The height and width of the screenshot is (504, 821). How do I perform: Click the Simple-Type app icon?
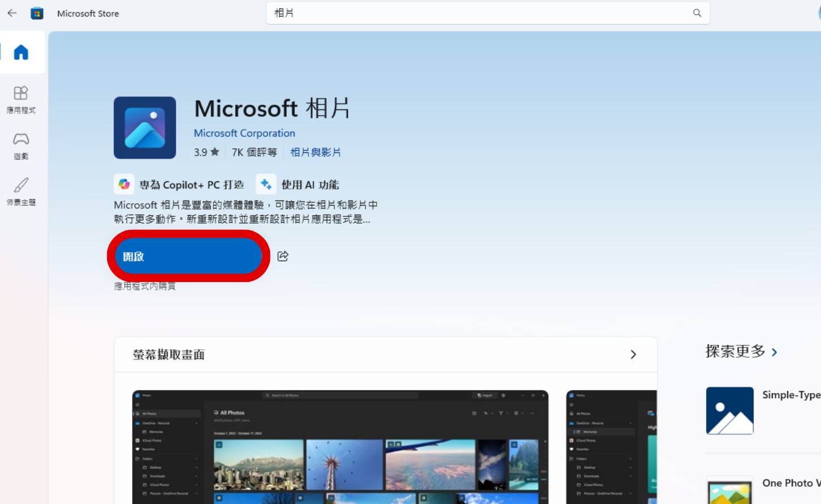(x=730, y=411)
